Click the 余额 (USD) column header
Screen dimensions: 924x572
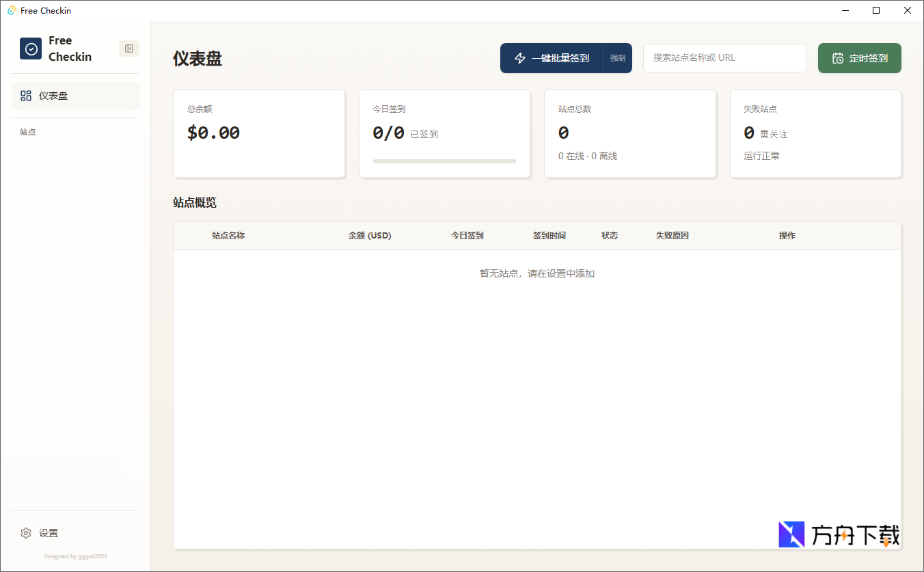pos(369,235)
